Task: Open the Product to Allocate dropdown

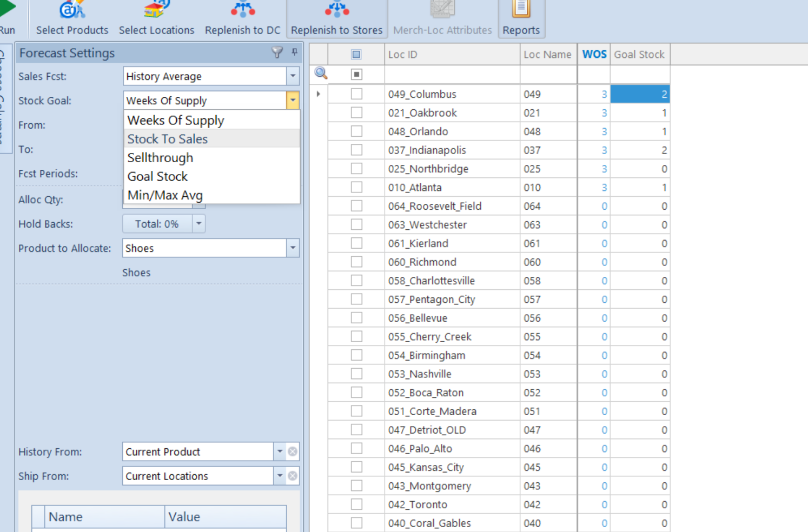Action: tap(293, 248)
